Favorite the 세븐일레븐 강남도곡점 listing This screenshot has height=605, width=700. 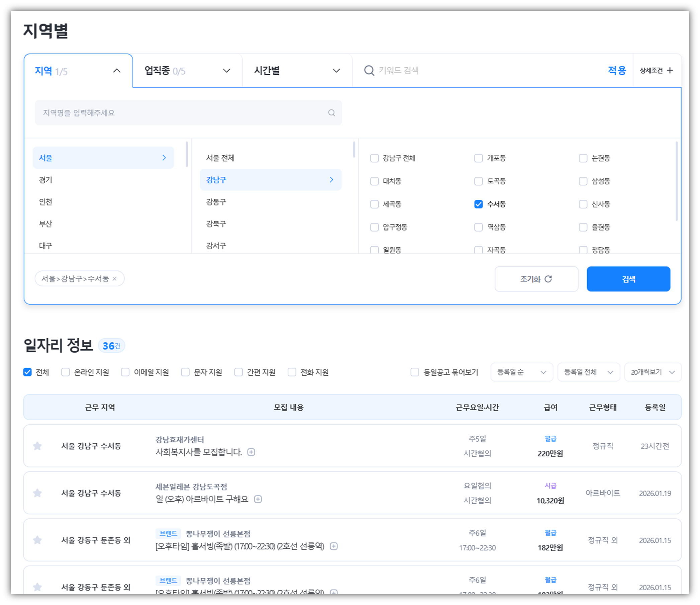click(x=37, y=493)
